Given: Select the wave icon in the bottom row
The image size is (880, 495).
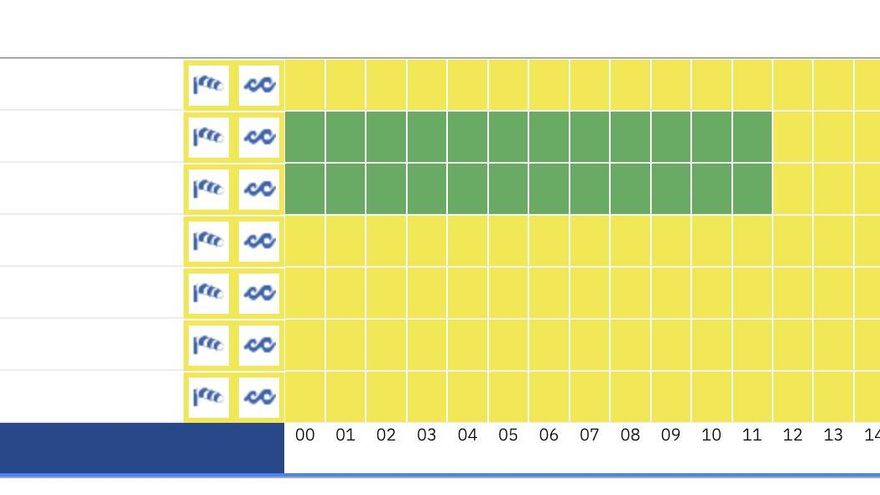Looking at the screenshot, I should [259, 397].
